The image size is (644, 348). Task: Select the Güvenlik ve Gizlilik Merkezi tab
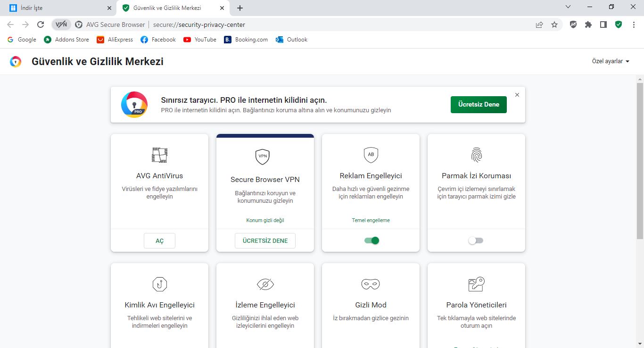[172, 8]
